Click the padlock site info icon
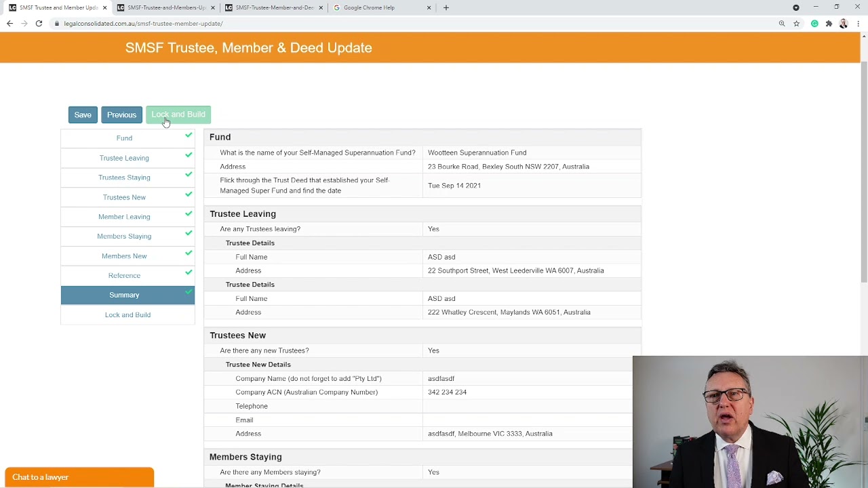This screenshot has width=868, height=488. click(57, 24)
